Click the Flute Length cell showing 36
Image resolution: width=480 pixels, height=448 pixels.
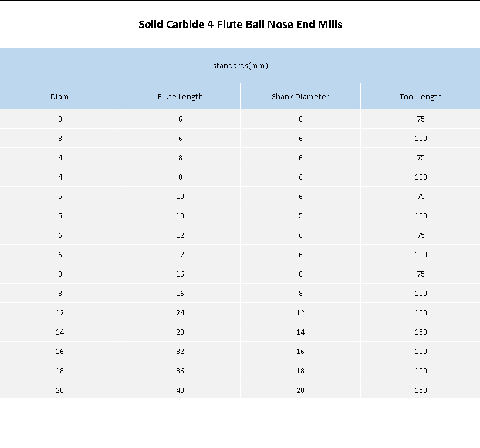pos(180,370)
